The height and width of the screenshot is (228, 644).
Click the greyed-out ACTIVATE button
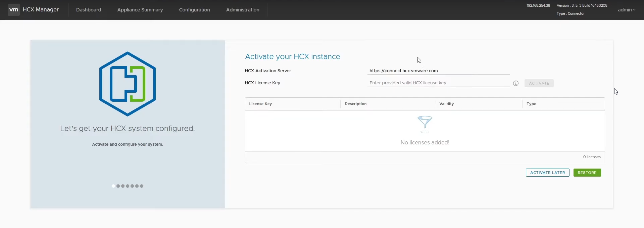pyautogui.click(x=539, y=83)
